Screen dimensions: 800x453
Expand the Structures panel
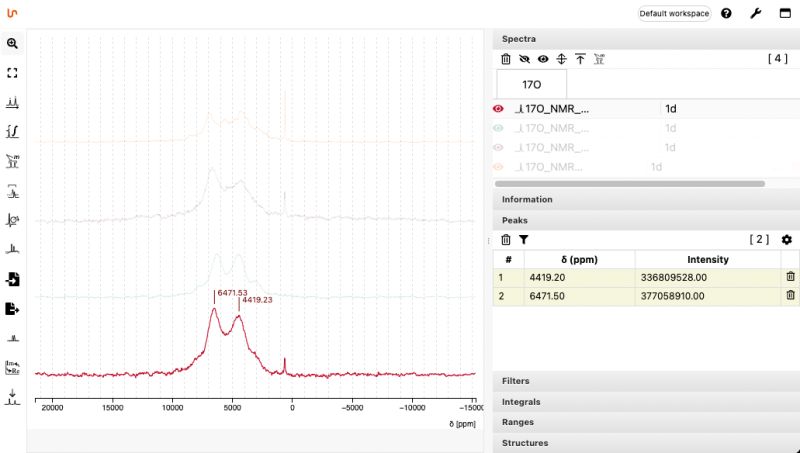(646, 443)
